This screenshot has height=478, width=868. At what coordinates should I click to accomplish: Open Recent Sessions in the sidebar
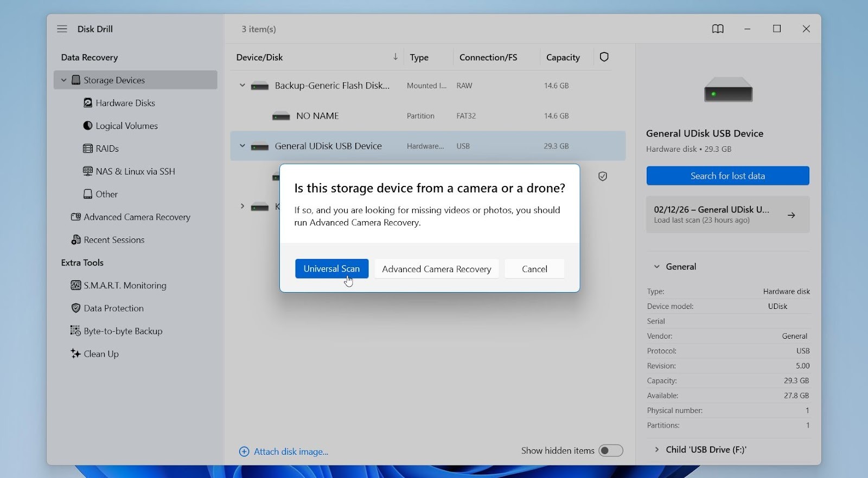[114, 240]
